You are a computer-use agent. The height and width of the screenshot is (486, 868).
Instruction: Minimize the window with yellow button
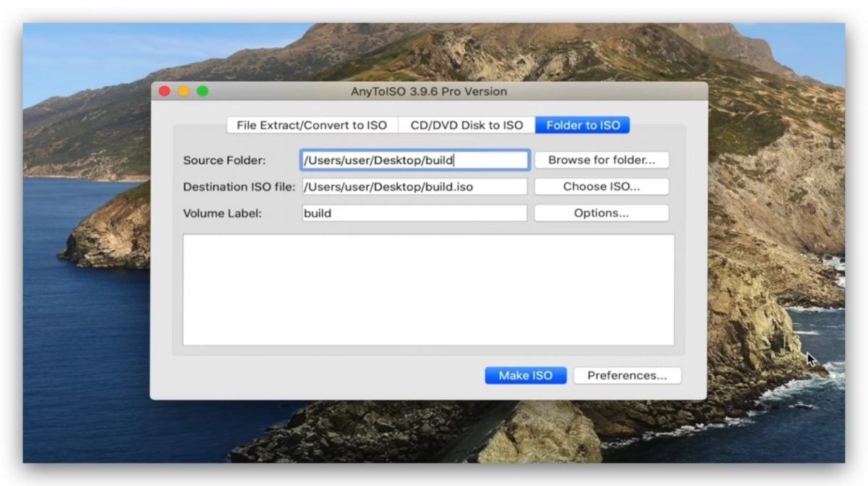click(x=184, y=91)
